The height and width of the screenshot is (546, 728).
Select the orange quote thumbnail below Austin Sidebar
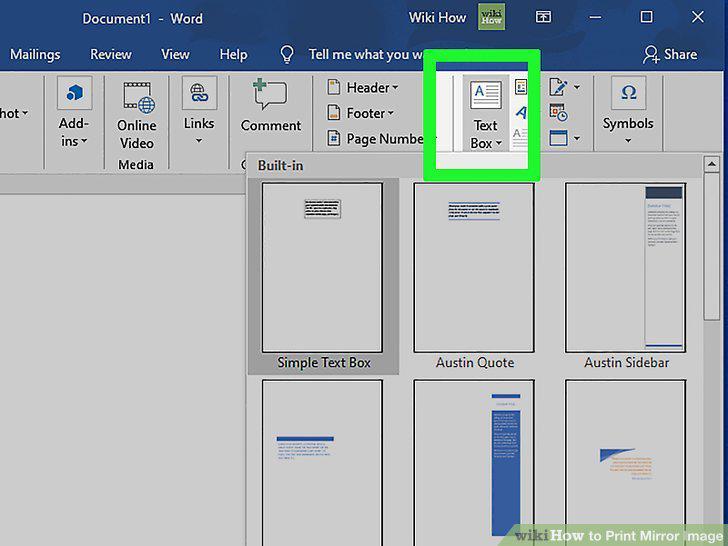[x=625, y=462]
